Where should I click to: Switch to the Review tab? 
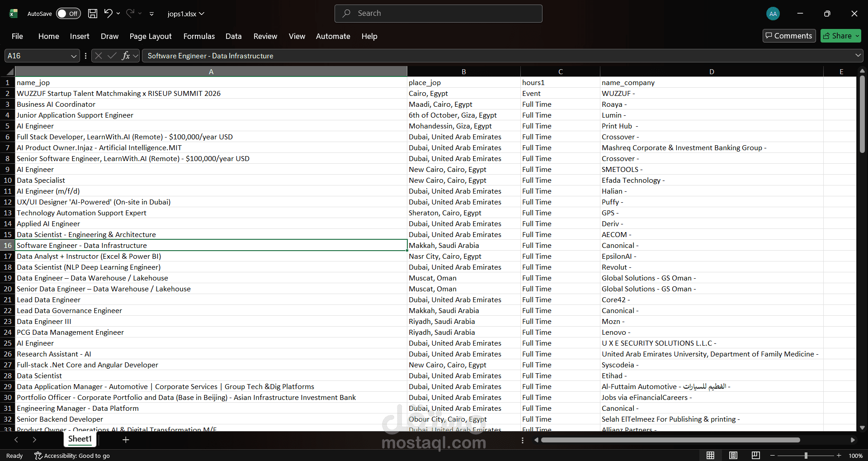(x=265, y=36)
